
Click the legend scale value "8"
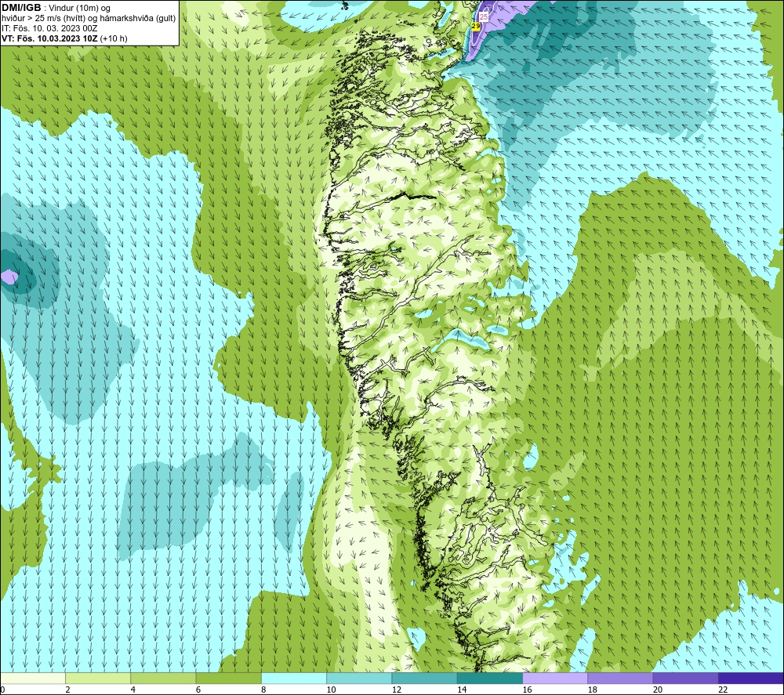[x=263, y=690]
